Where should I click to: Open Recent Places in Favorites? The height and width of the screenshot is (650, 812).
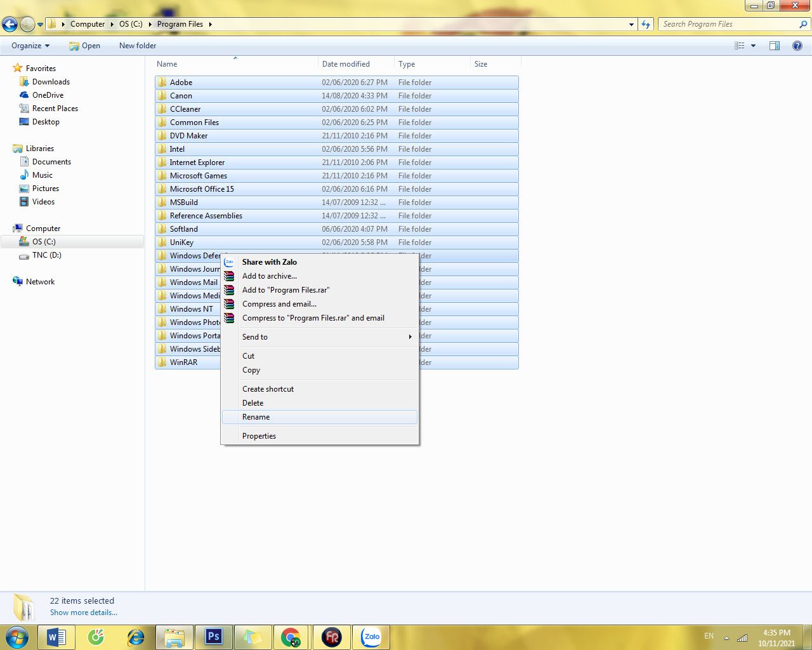click(x=55, y=109)
